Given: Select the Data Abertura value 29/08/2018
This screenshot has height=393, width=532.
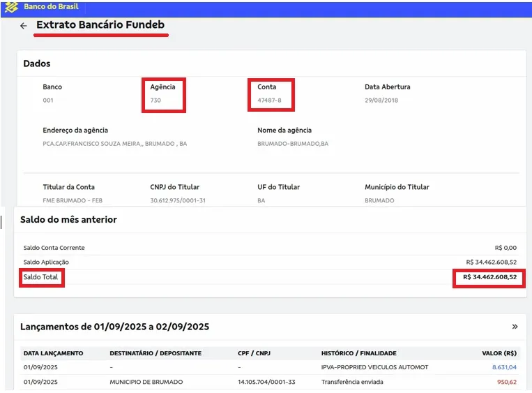Looking at the screenshot, I should click(x=381, y=101).
